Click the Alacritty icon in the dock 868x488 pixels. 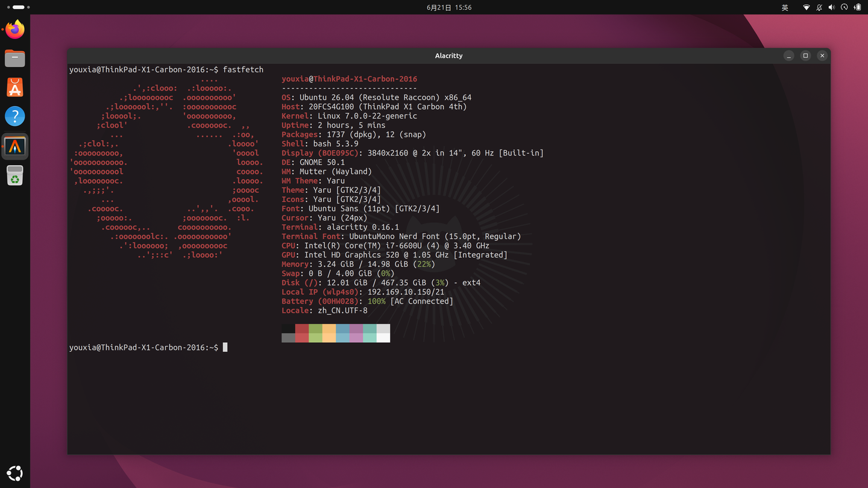coord(15,146)
